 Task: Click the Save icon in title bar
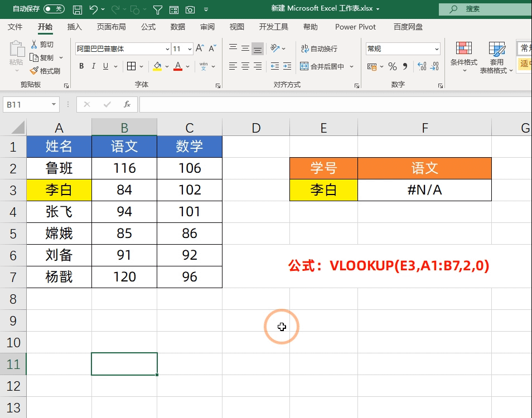(x=78, y=9)
